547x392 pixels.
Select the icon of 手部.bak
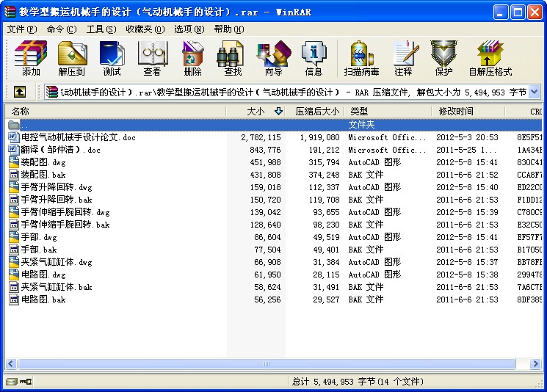pyautogui.click(x=14, y=250)
